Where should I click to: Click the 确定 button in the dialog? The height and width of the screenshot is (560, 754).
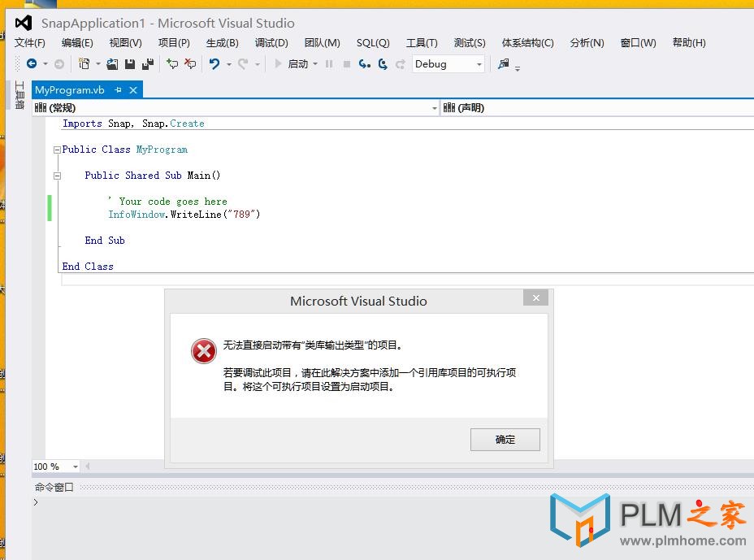pyautogui.click(x=505, y=439)
